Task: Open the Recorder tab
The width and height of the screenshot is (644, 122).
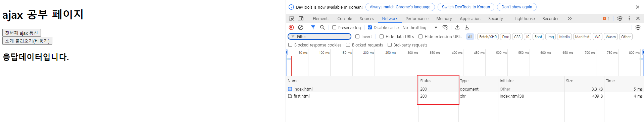Action: point(550,19)
